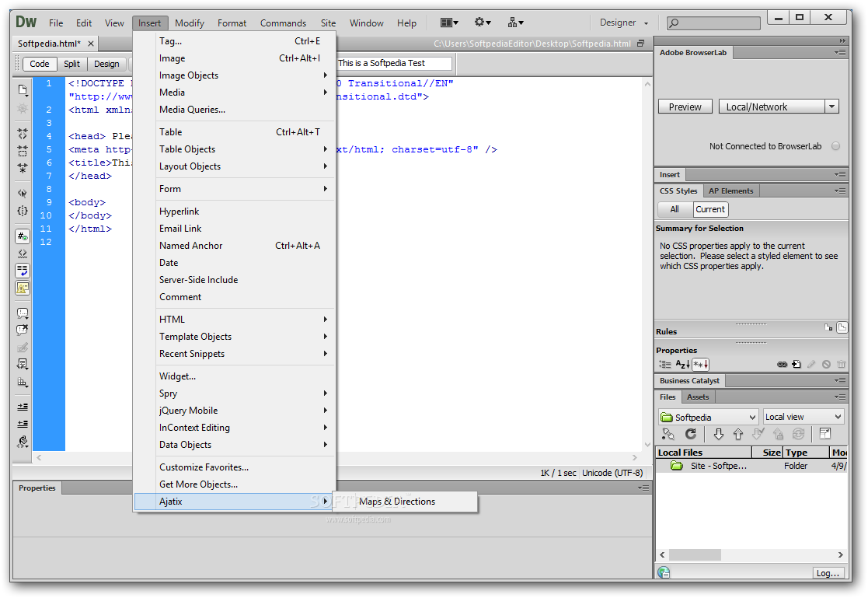Put files up-arrow icon
868x598 pixels.
pyautogui.click(x=738, y=434)
